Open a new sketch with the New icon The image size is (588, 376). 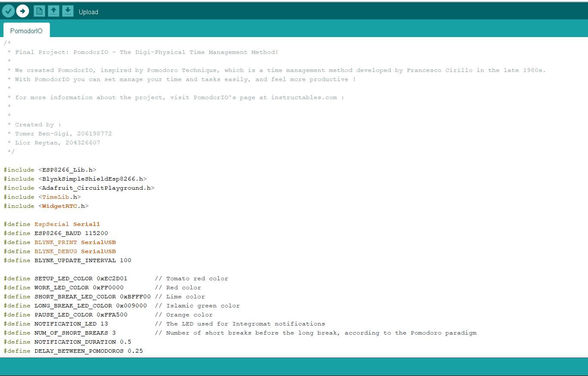click(39, 11)
